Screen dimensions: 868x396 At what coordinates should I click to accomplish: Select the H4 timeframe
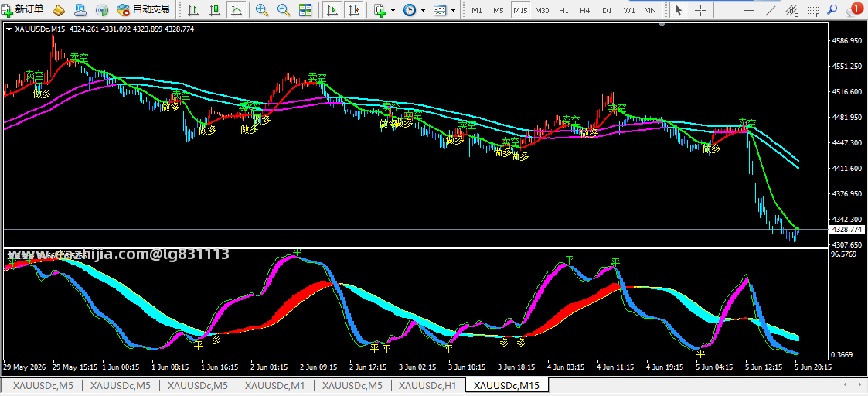click(x=584, y=10)
